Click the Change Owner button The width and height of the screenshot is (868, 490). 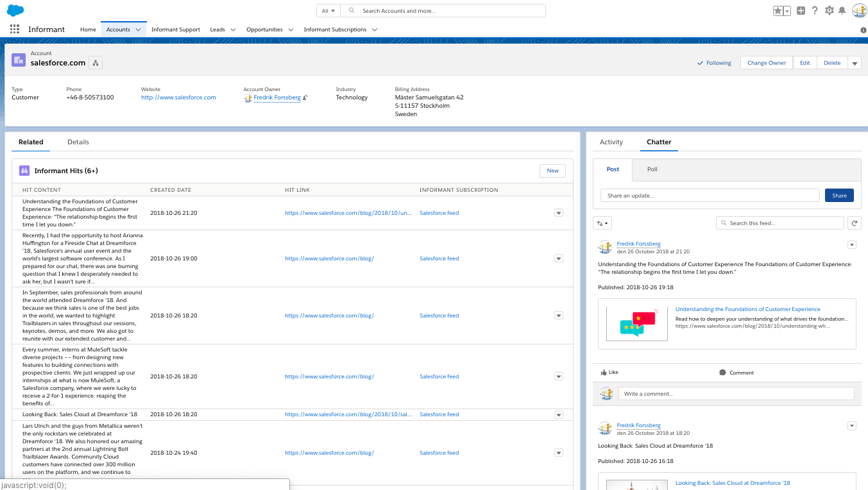click(766, 62)
